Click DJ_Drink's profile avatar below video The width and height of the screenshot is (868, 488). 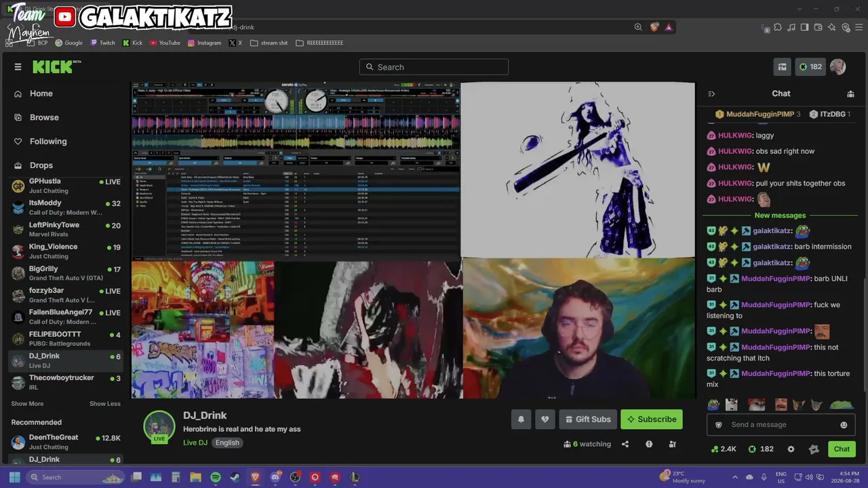(x=159, y=427)
